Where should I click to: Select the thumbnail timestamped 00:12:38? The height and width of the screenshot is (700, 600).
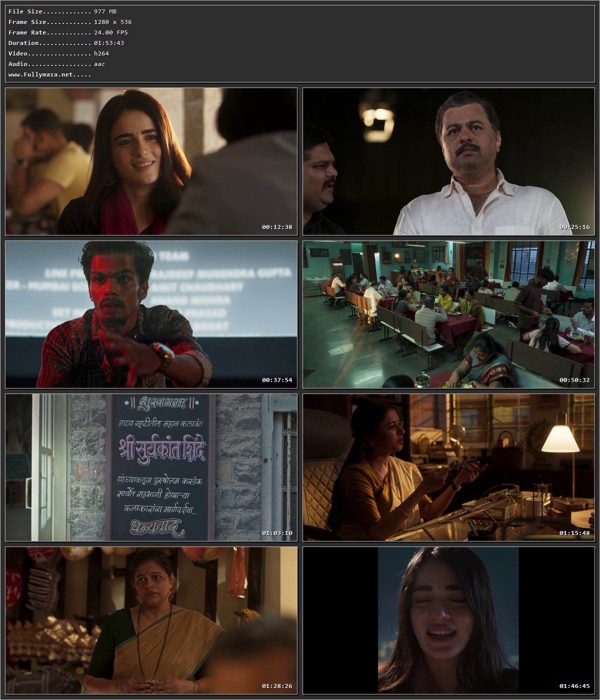point(151,161)
